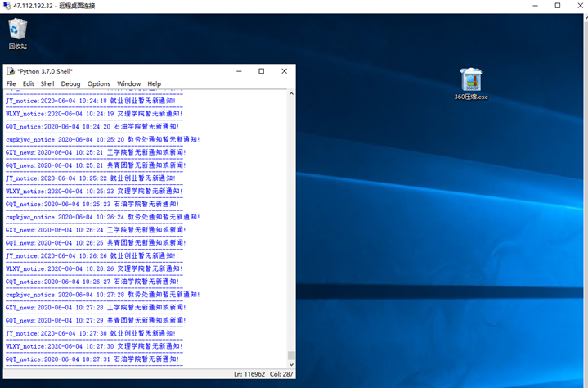588x388 pixels.
Task: Click the *Python 3.7.0 Shell* window title
Action: pyautogui.click(x=45, y=71)
